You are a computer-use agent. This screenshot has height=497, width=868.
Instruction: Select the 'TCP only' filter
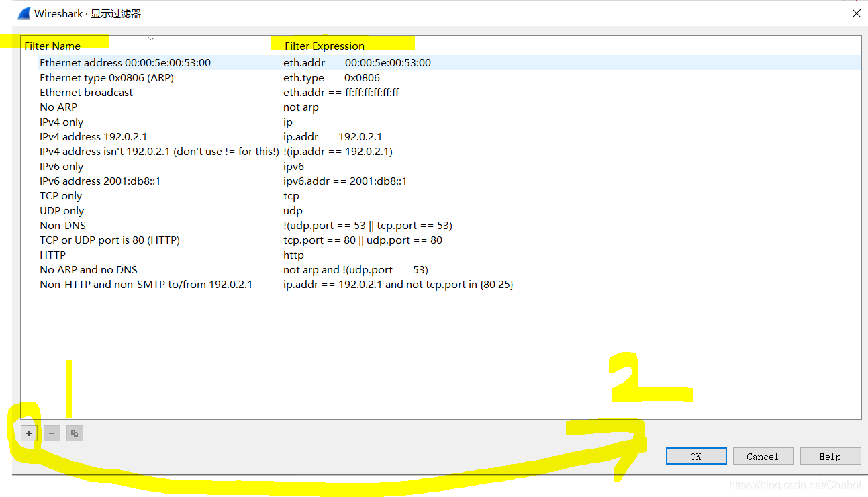tap(60, 195)
